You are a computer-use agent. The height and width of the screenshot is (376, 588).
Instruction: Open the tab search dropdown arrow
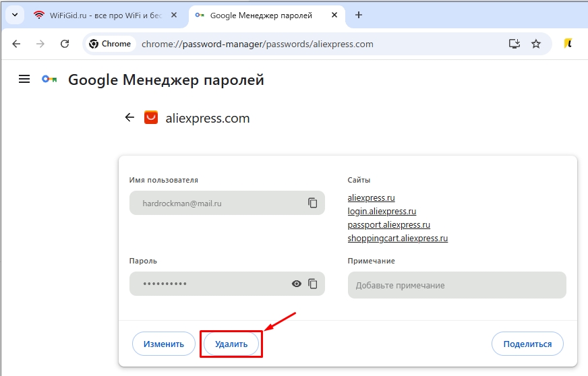tap(15, 15)
